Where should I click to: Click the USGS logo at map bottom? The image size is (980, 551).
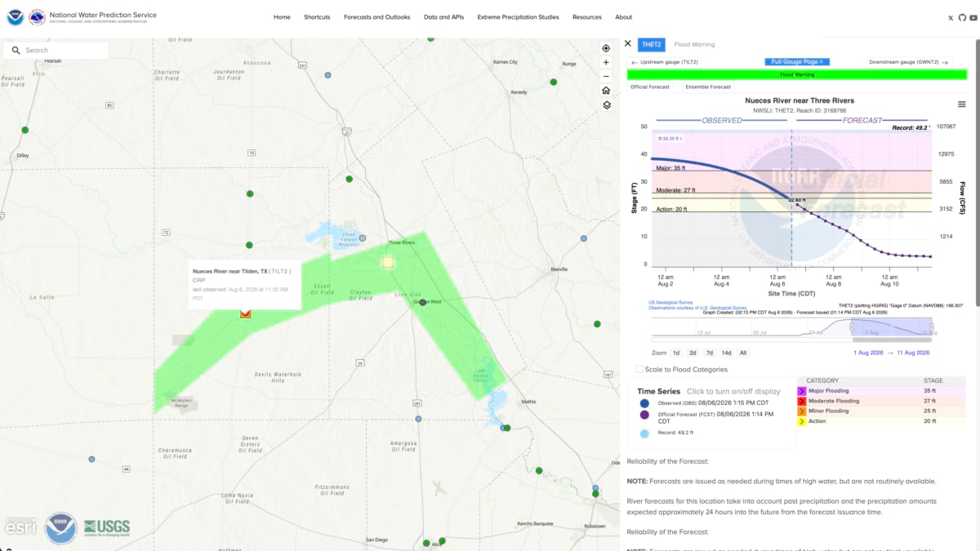[x=107, y=527]
